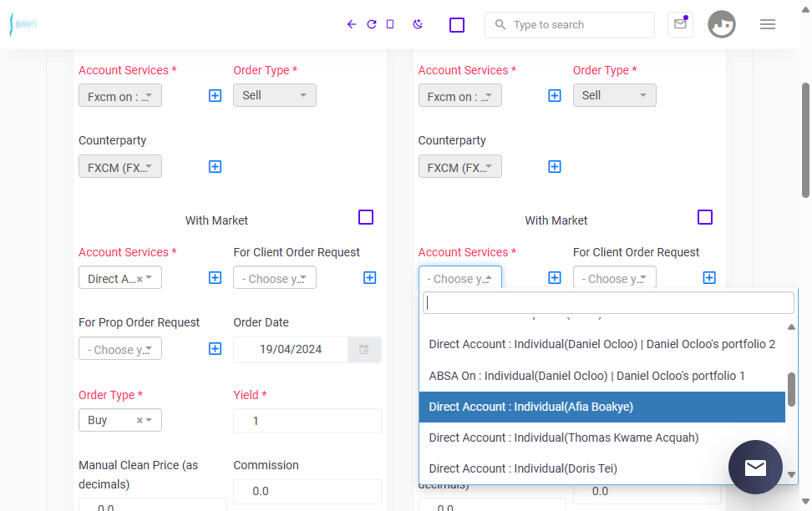Screen dimensions: 812x511
Task: Open right Sell Order Type dropdown
Action: pyautogui.click(x=614, y=95)
